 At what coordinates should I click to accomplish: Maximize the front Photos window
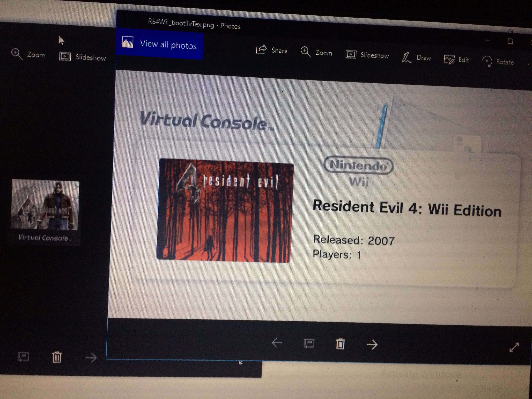point(510,41)
